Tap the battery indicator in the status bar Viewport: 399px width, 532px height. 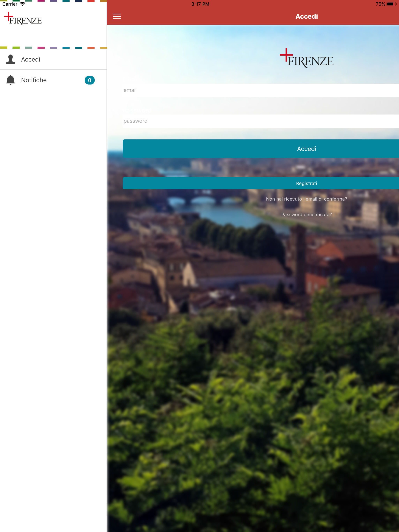[391, 4]
